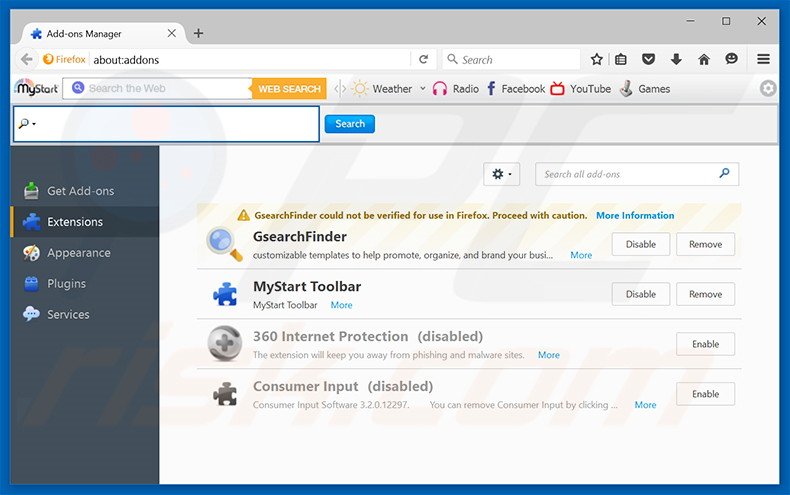Image resolution: width=790 pixels, height=495 pixels.
Task: Bookmark this page with the star icon
Action: 597,59
